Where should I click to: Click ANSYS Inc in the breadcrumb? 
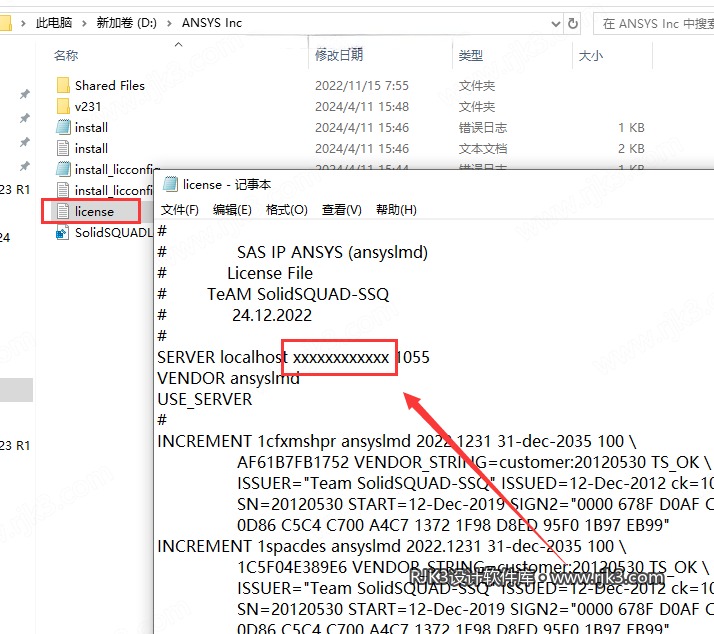(x=212, y=23)
